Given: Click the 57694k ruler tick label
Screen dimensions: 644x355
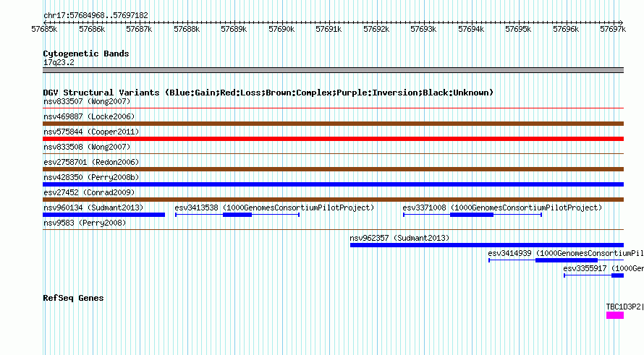Looking at the screenshot, I should (472, 29).
